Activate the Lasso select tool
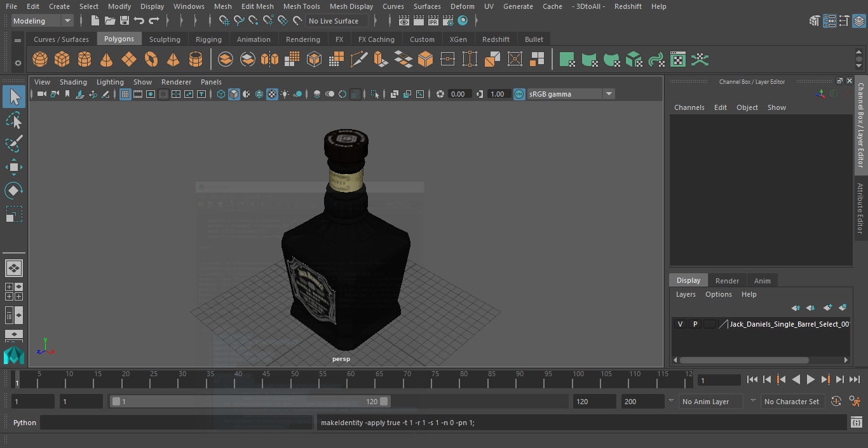Screen dimensions: 868x448 point(14,120)
